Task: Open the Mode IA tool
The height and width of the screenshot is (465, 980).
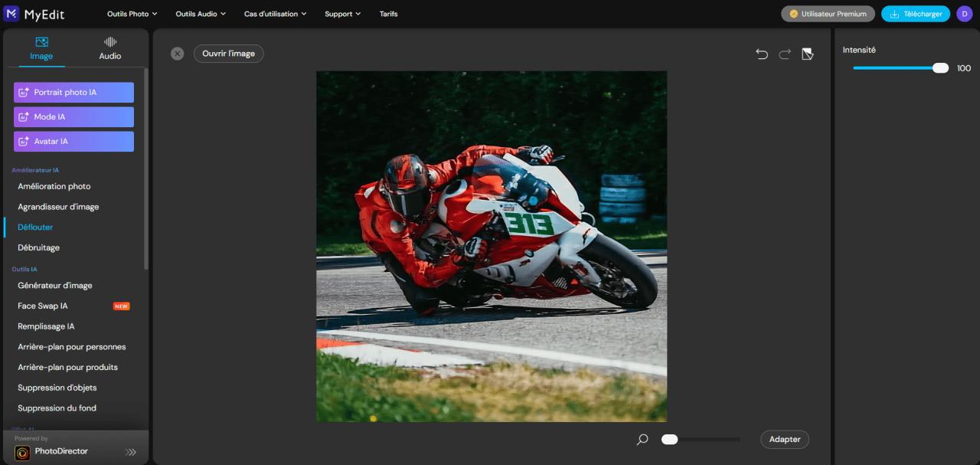Action: (x=73, y=116)
